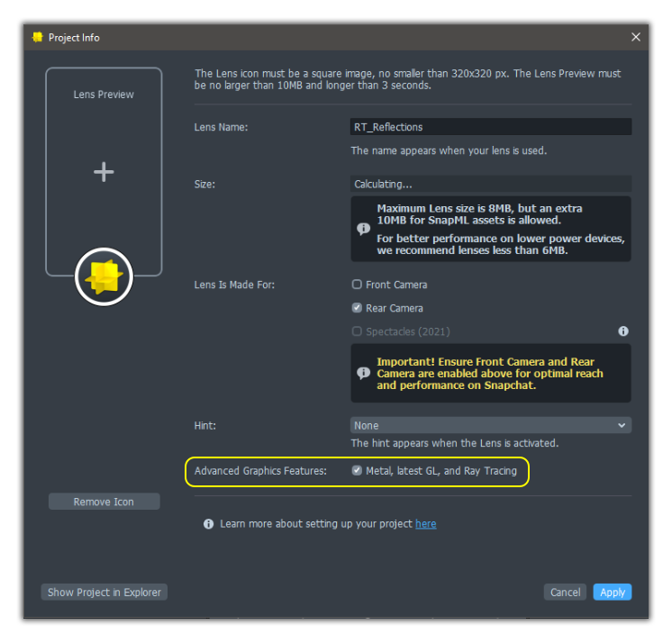Image resolution: width=672 pixels, height=643 pixels.
Task: Cancel the Project Info dialog
Action: 565,593
